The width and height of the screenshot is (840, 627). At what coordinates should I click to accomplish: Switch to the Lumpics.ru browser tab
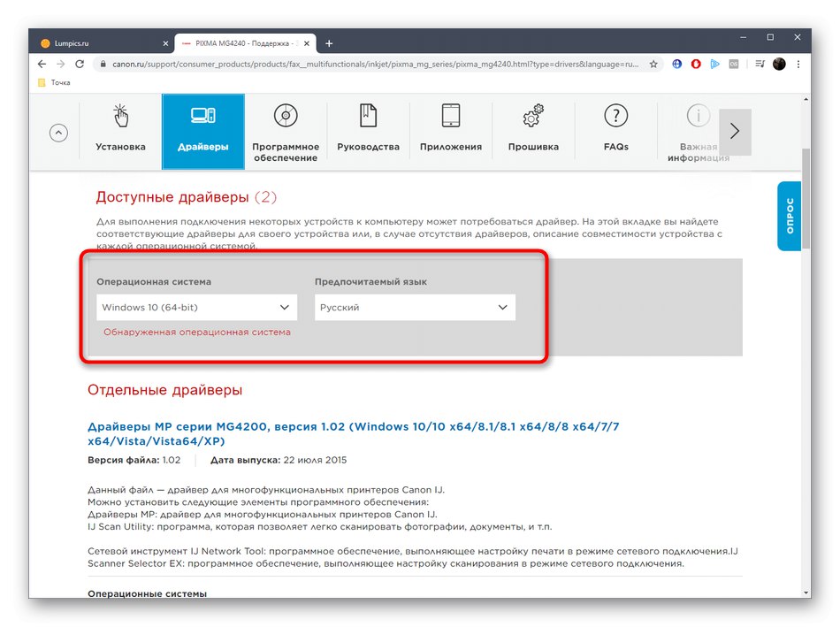(102, 43)
